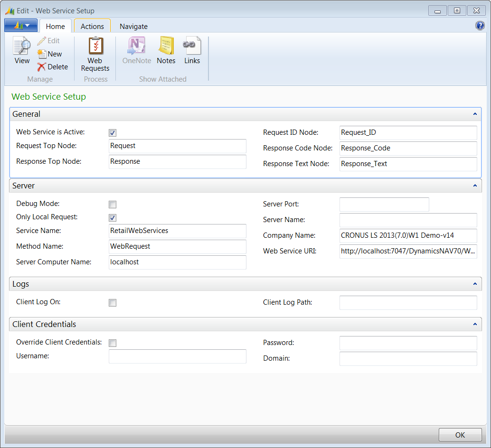Viewport: 491px width, 448px height.
Task: Collapse the Client Credentials section
Action: pos(475,324)
